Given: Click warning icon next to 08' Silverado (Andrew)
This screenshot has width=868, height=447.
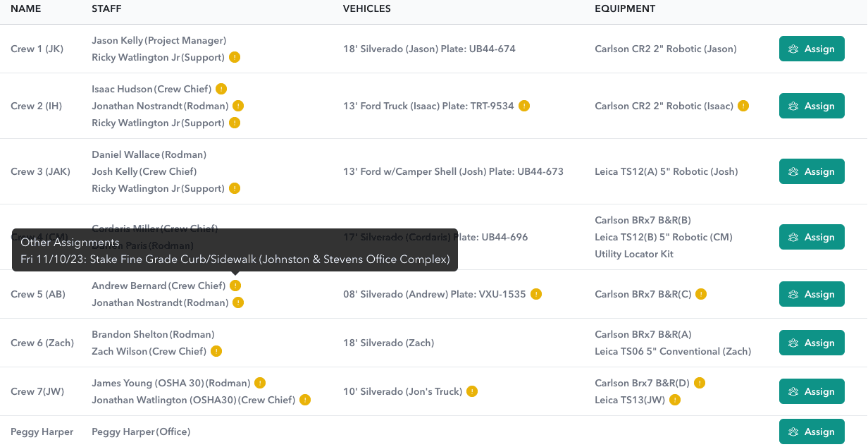Looking at the screenshot, I should [536, 294].
